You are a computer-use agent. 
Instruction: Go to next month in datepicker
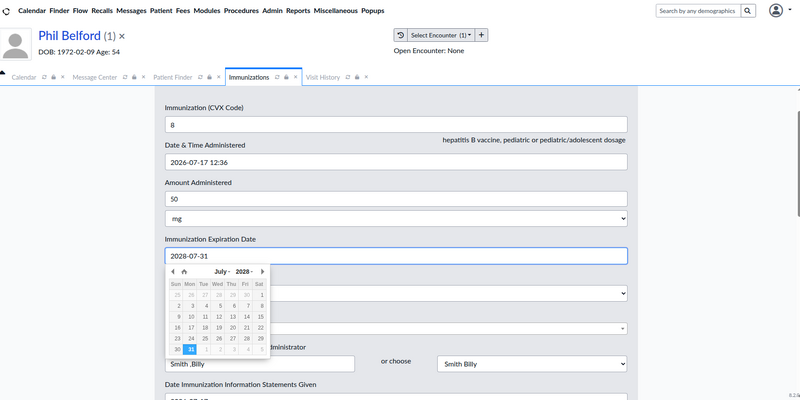click(x=263, y=272)
